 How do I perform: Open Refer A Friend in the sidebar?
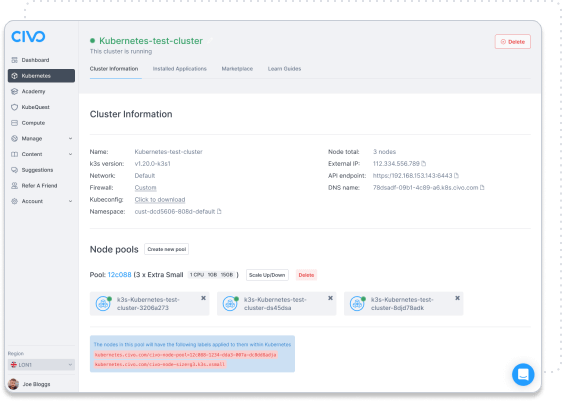pyautogui.click(x=34, y=186)
